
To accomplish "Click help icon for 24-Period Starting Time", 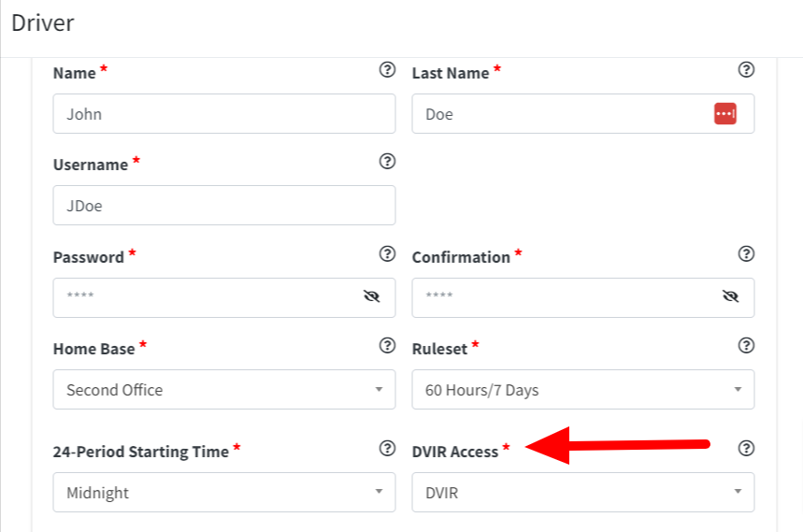I will [x=387, y=449].
